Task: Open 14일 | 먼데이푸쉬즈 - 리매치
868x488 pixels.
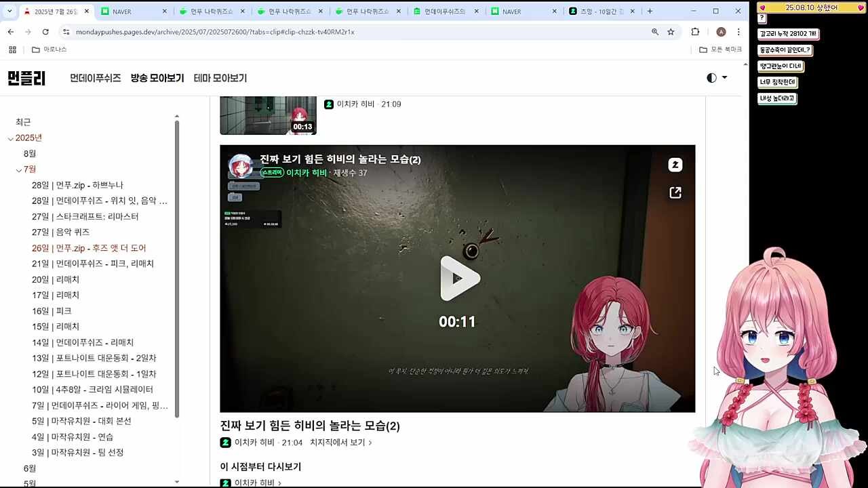Action: coord(83,342)
